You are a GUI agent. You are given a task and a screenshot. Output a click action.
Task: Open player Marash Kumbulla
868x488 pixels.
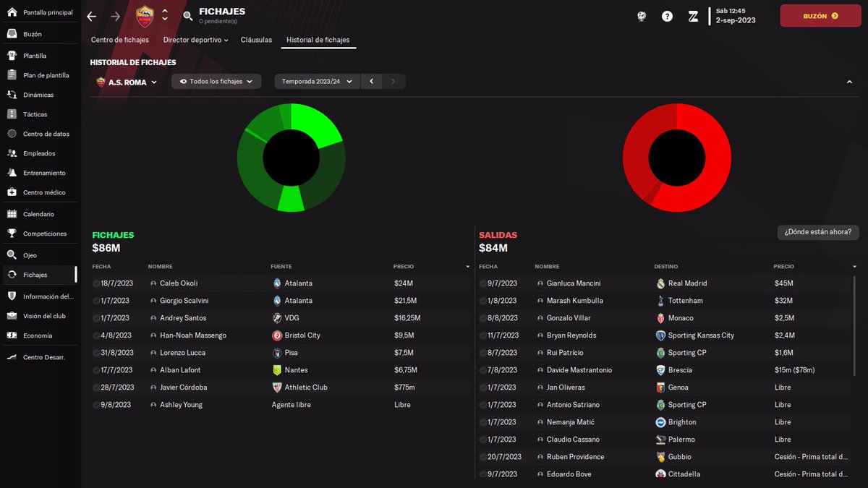575,301
